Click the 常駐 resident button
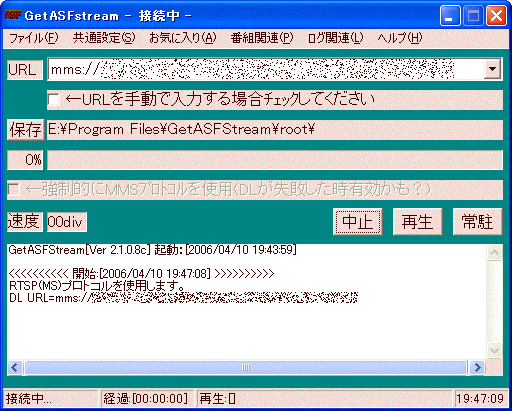This screenshot has height=411, width=512. tap(477, 222)
